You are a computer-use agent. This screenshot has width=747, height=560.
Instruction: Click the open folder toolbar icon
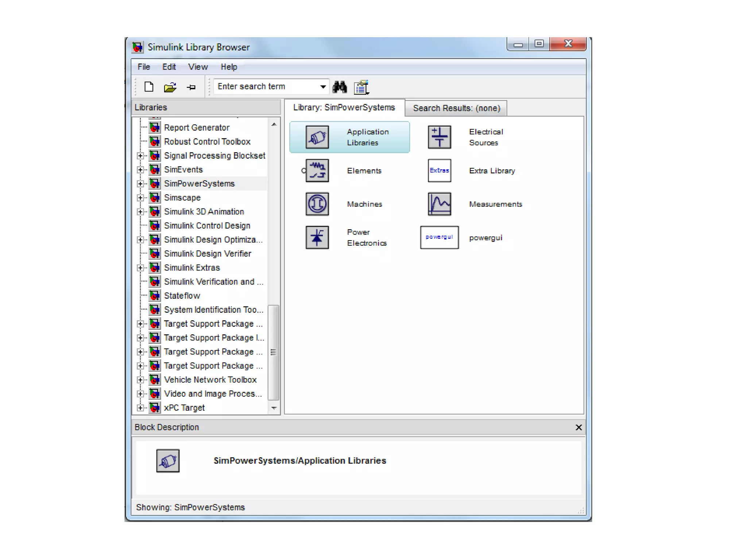170,87
